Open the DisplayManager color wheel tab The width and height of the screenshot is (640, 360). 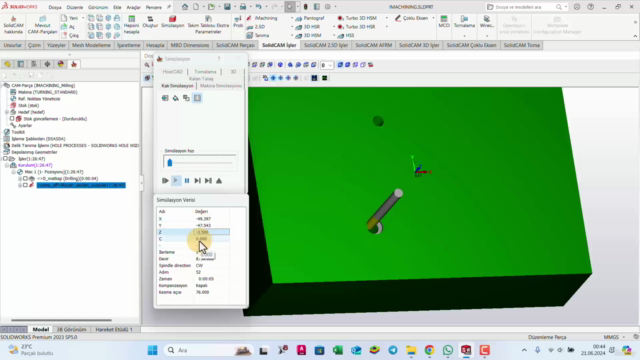tap(60, 64)
